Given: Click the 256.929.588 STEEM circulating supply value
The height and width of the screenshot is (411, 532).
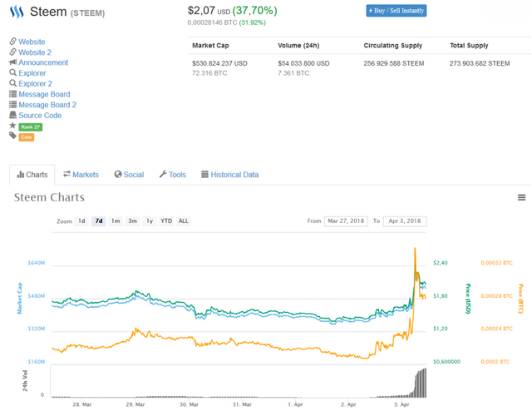Looking at the screenshot, I should (394, 63).
